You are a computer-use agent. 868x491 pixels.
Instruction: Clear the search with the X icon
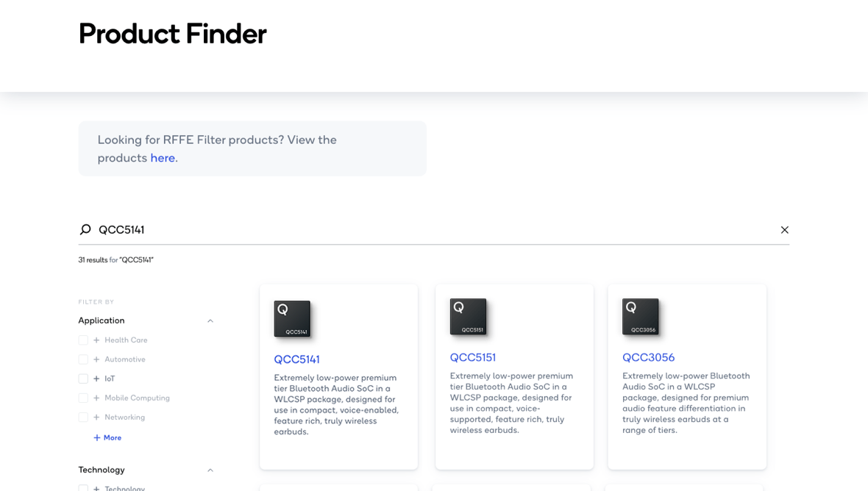pos(784,230)
